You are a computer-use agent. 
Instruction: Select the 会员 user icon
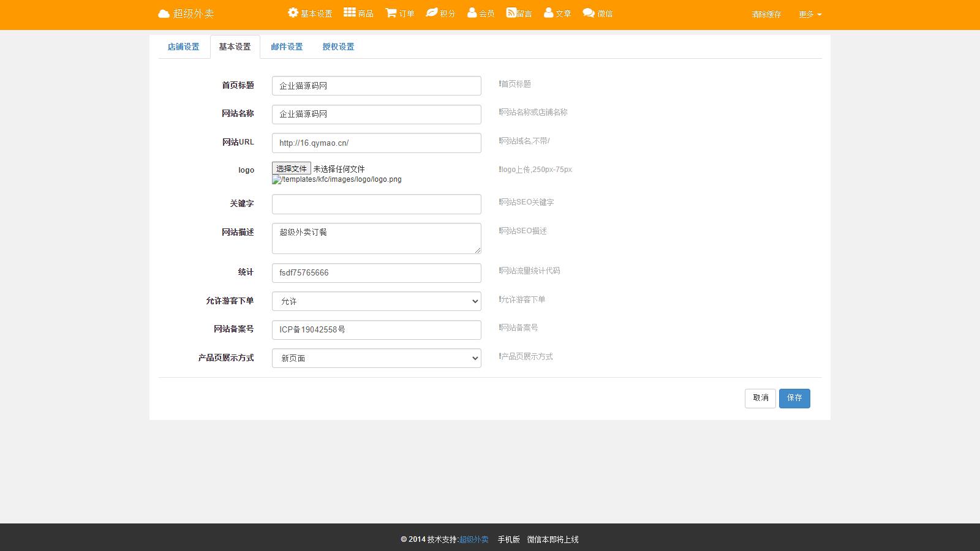472,13
